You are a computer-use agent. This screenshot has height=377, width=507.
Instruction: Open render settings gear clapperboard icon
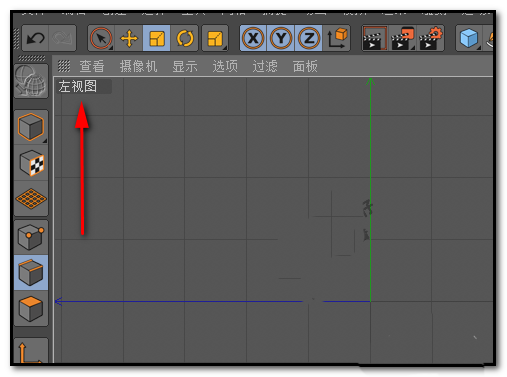point(430,38)
